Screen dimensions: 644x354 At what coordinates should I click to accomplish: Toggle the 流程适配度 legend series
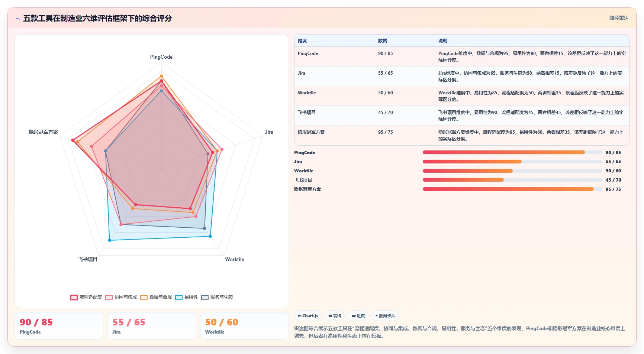86,297
